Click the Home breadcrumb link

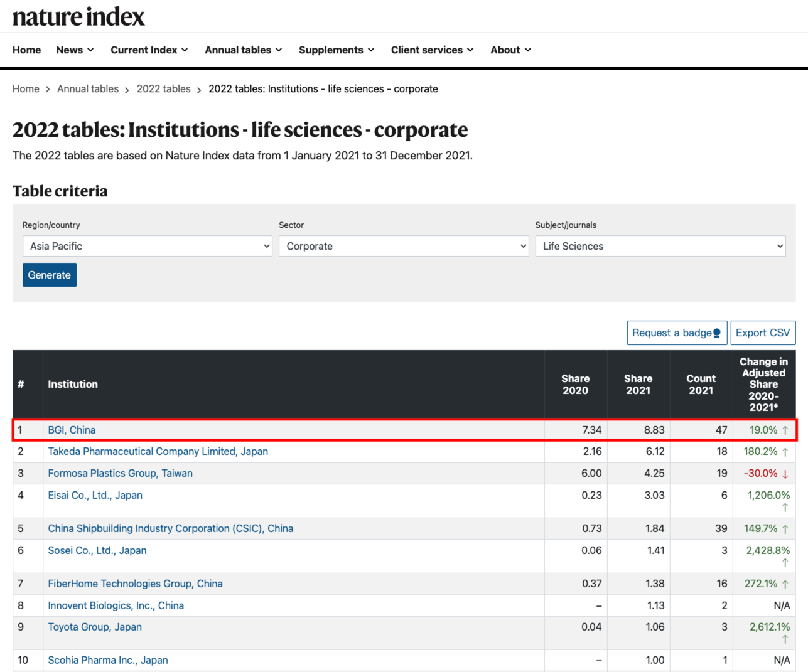click(26, 89)
